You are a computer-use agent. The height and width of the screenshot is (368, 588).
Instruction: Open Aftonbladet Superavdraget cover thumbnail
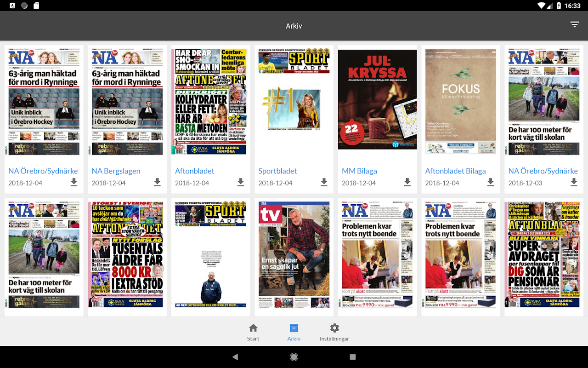544,254
